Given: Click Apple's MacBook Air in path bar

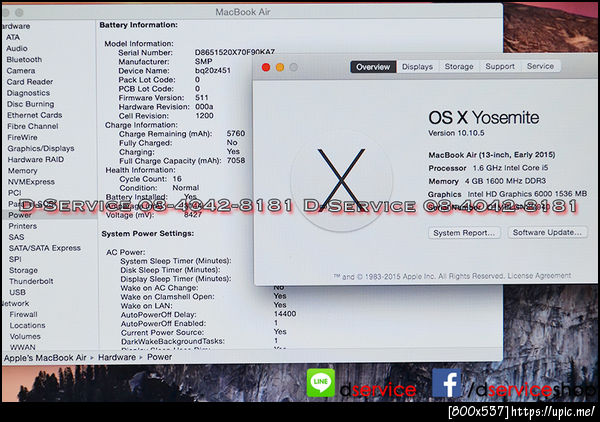Looking at the screenshot, I should tap(45, 358).
